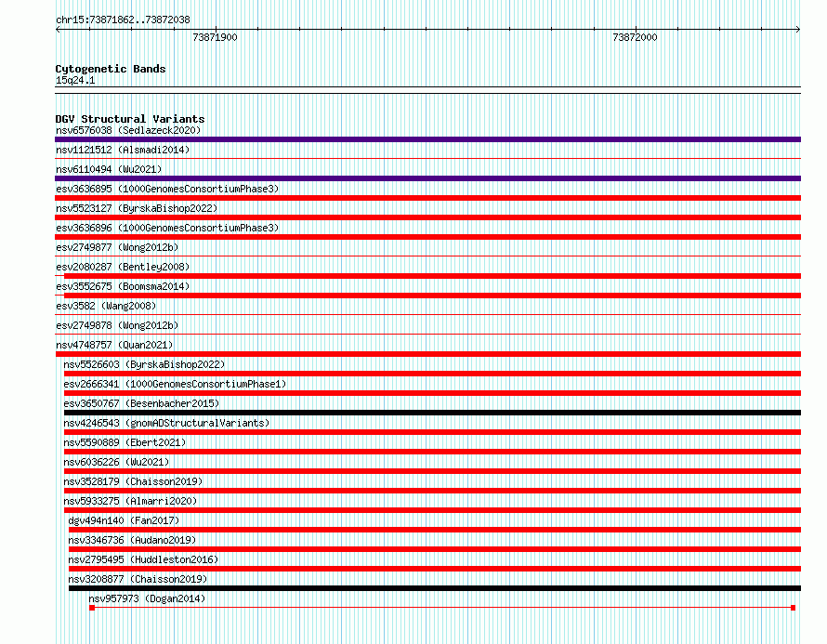Click the DGV Structural Variants track title
This screenshot has height=644, width=827.
point(130,119)
